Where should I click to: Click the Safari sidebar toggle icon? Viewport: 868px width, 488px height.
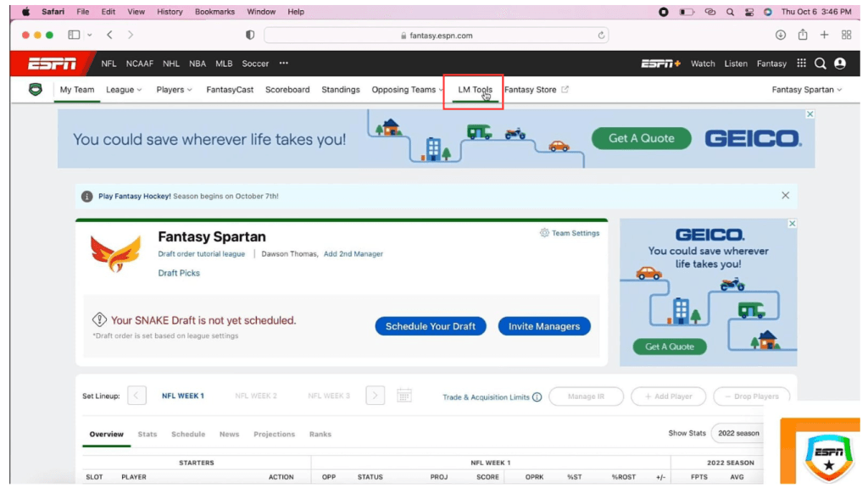[x=74, y=35]
